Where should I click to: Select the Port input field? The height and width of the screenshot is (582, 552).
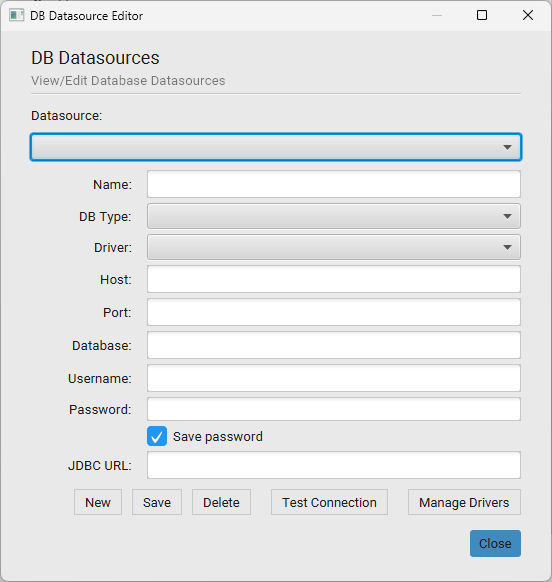click(x=334, y=312)
